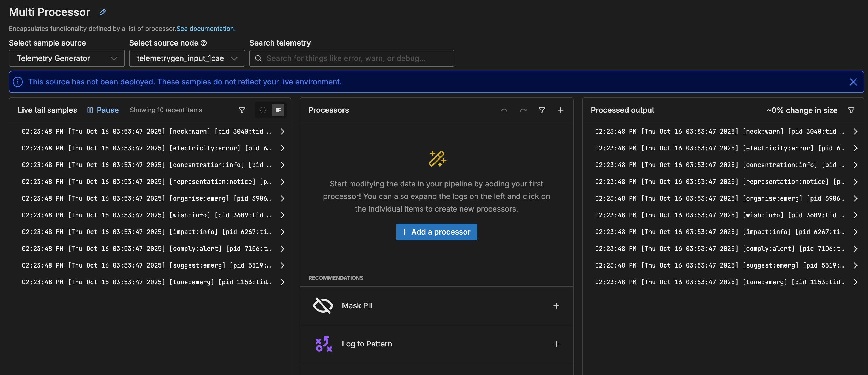868x375 pixels.
Task: Switch live tail to plain text view
Action: (x=278, y=110)
